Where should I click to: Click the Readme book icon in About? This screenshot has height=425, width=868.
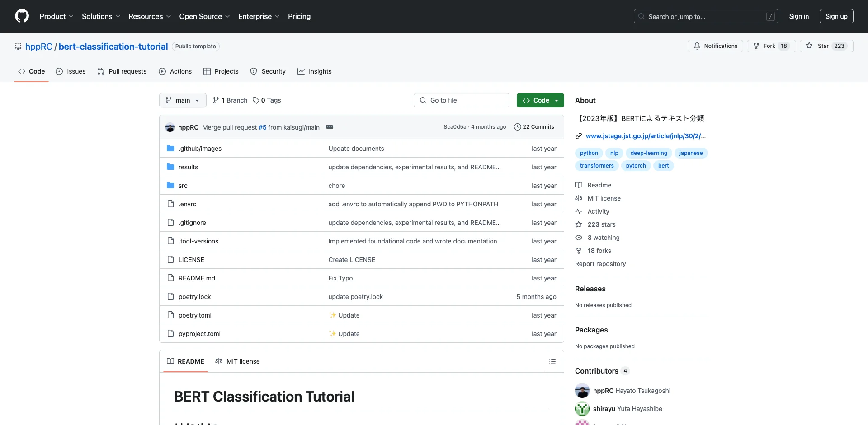tap(579, 185)
